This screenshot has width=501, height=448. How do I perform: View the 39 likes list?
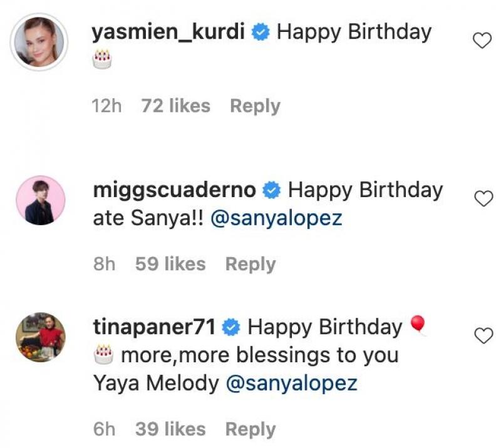tap(170, 429)
